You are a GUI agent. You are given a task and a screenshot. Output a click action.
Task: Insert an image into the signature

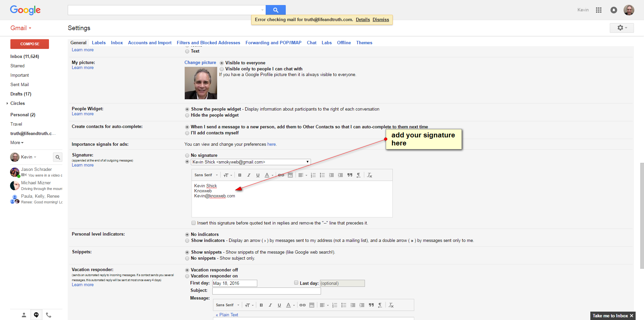coord(290,175)
